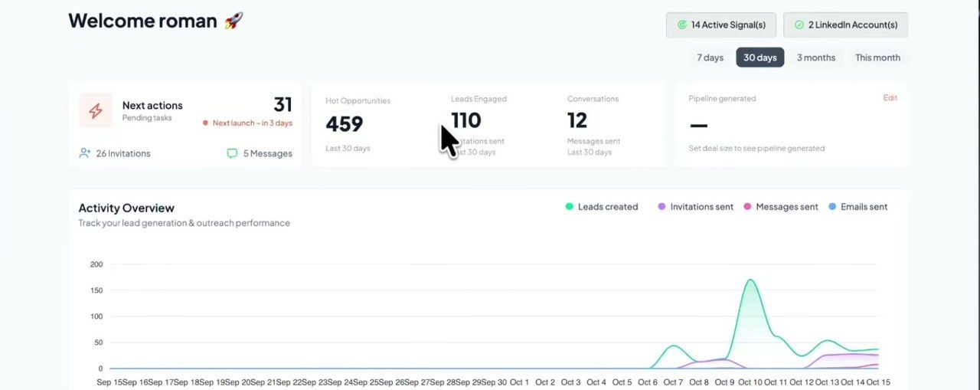Click the rocket emoji beside Welcome roman

[234, 21]
